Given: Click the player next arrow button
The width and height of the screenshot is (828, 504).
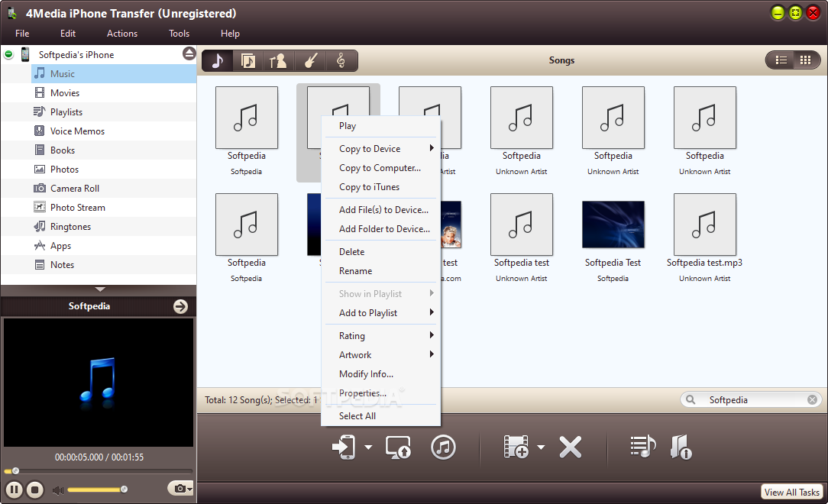Looking at the screenshot, I should coord(180,307).
